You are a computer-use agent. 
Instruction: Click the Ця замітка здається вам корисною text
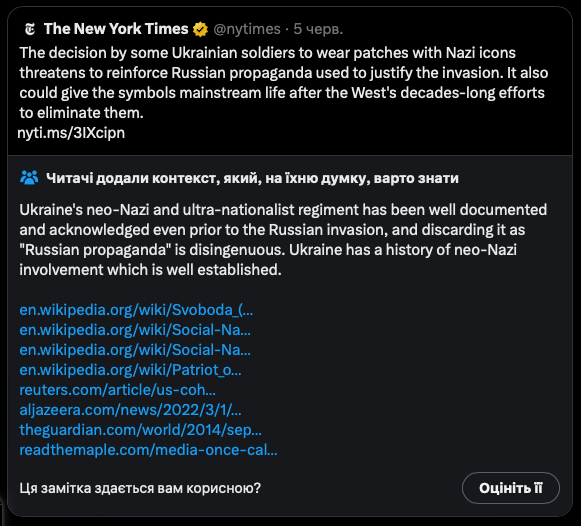coord(140,488)
